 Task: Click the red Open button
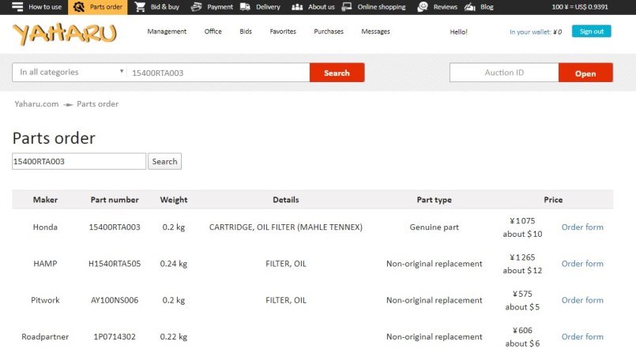pos(585,73)
